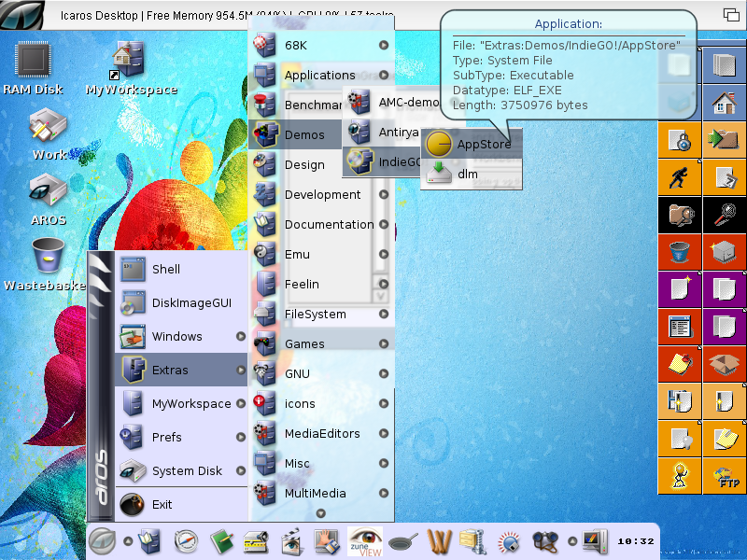Image resolution: width=747 pixels, height=560 pixels.
Task: Expand dock section arrow beside start button
Action: click(128, 541)
